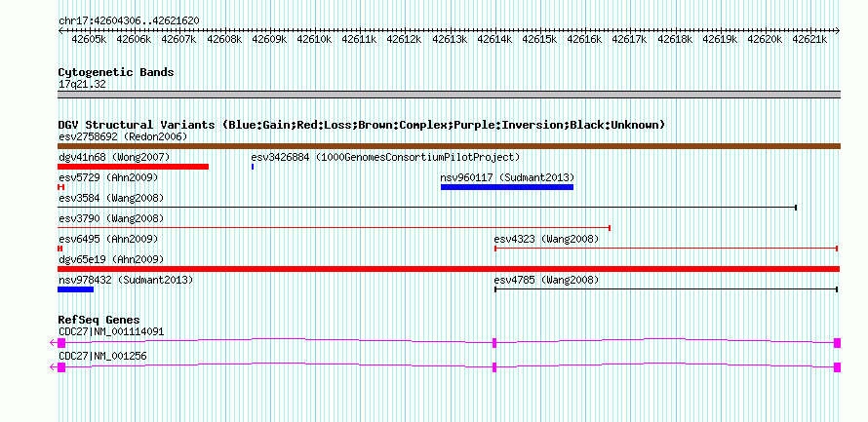Screen dimensions: 868x422
Task: Click the 42621k ruler tick label
Action: [x=810, y=39]
